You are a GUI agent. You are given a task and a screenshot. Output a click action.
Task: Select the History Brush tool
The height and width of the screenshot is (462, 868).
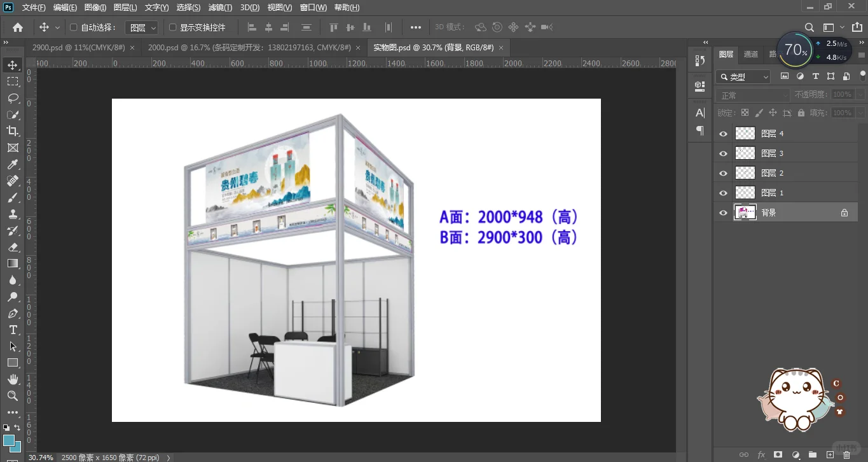point(13,230)
